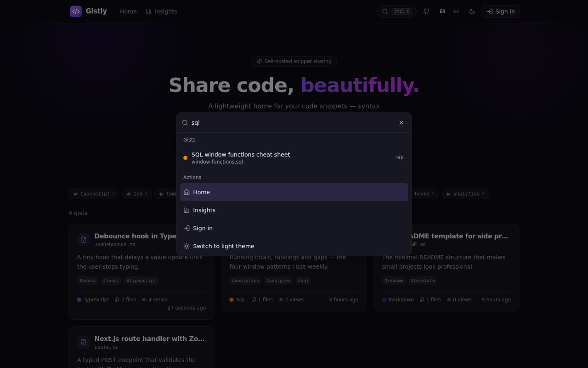Click the Sign in button in the top header

coord(501,11)
